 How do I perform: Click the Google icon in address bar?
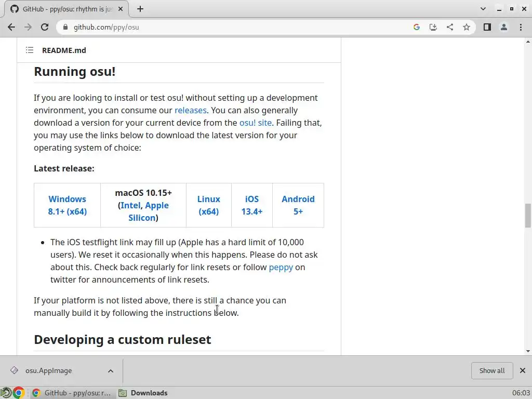tap(417, 27)
